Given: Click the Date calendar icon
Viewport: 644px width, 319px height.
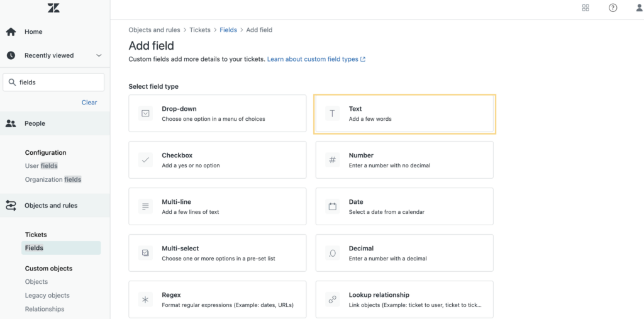Looking at the screenshot, I should 333,206.
